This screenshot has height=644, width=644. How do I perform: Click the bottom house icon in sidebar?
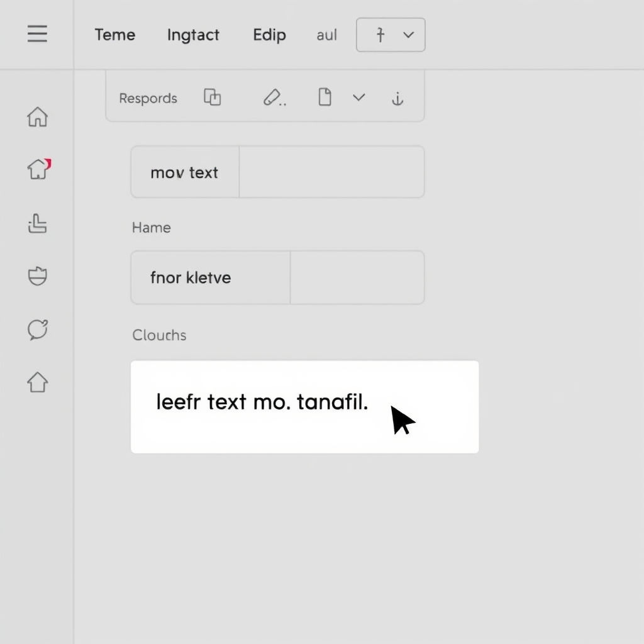click(38, 382)
